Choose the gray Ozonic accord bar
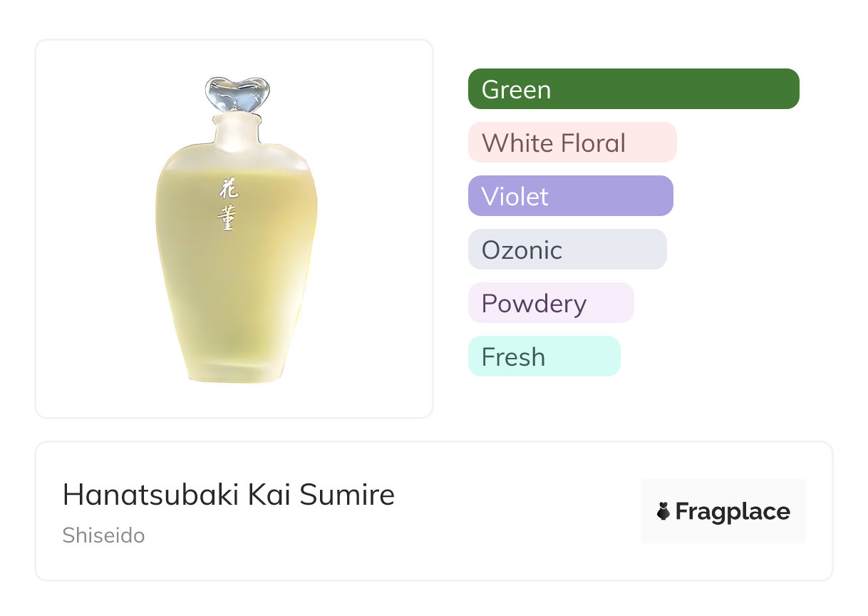Viewport: 868px width, 616px height. tap(567, 250)
